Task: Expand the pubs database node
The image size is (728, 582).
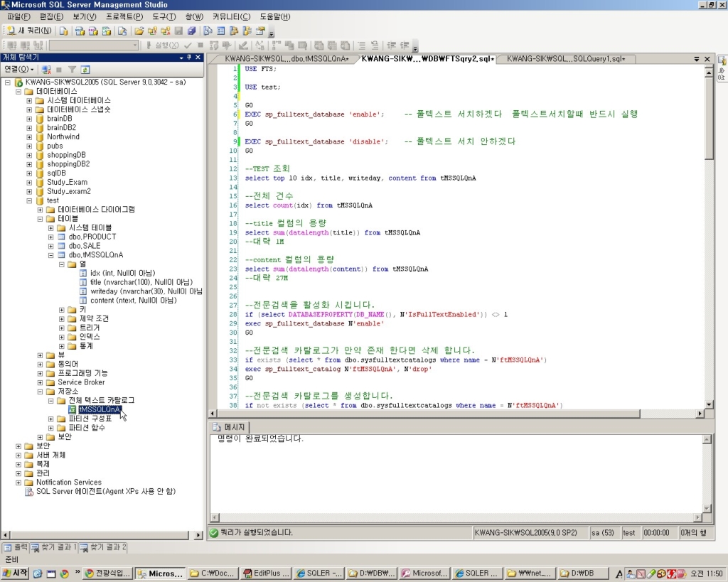Action: click(29, 146)
